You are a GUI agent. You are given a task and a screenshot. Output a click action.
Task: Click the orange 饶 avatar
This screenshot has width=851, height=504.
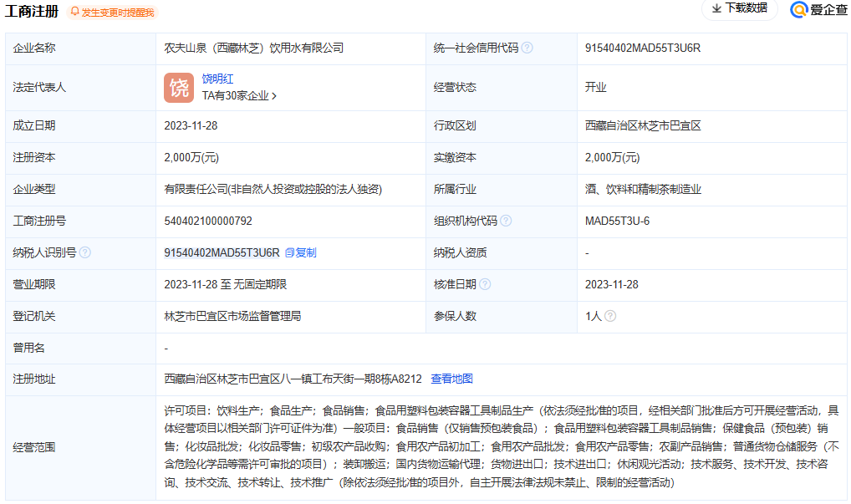(179, 88)
